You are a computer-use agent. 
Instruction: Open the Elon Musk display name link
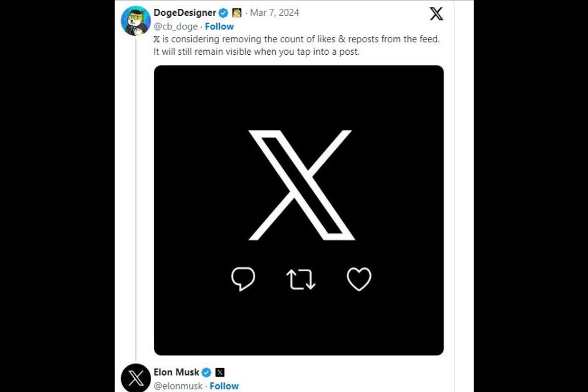[x=176, y=372]
